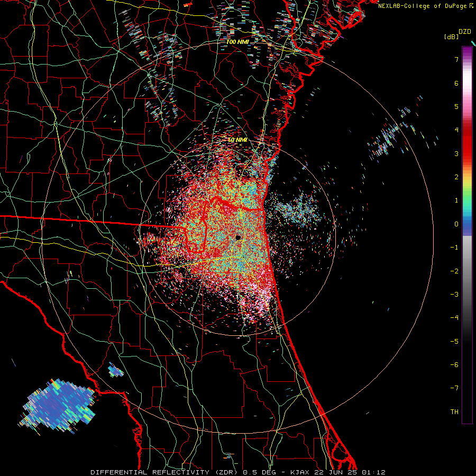The height and width of the screenshot is (476, 476).
Task: Select the -1 tick label on the scale
Action: click(x=454, y=248)
